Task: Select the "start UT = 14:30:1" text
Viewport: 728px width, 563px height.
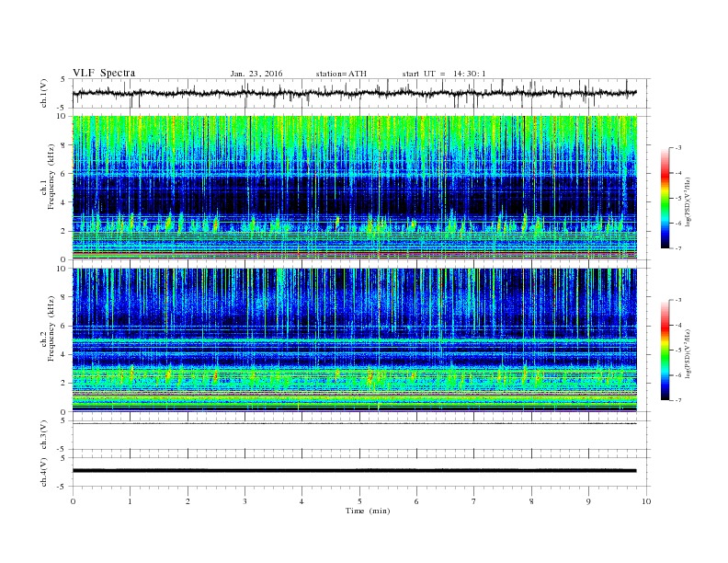Action: tap(444, 74)
